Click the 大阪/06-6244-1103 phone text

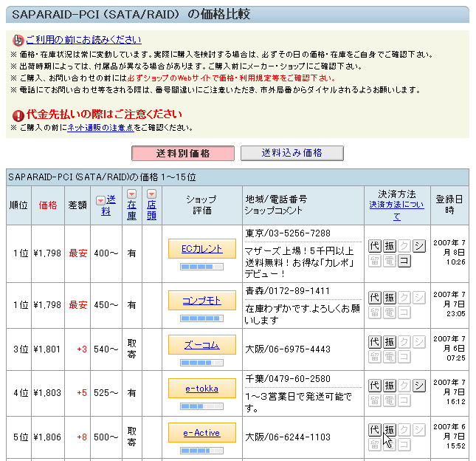click(x=288, y=437)
